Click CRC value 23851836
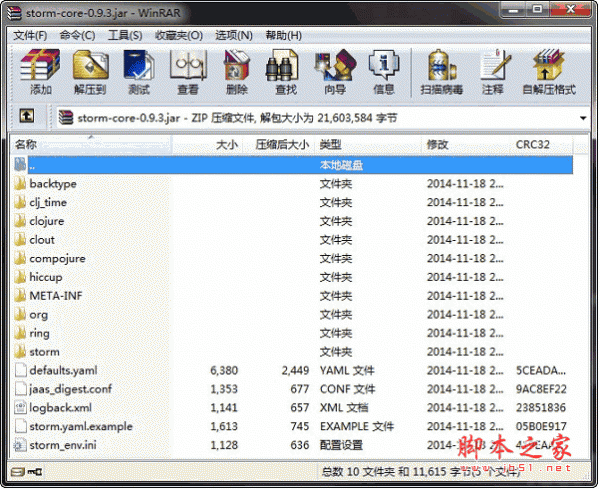Viewport: 600px width, 489px height. click(x=541, y=408)
